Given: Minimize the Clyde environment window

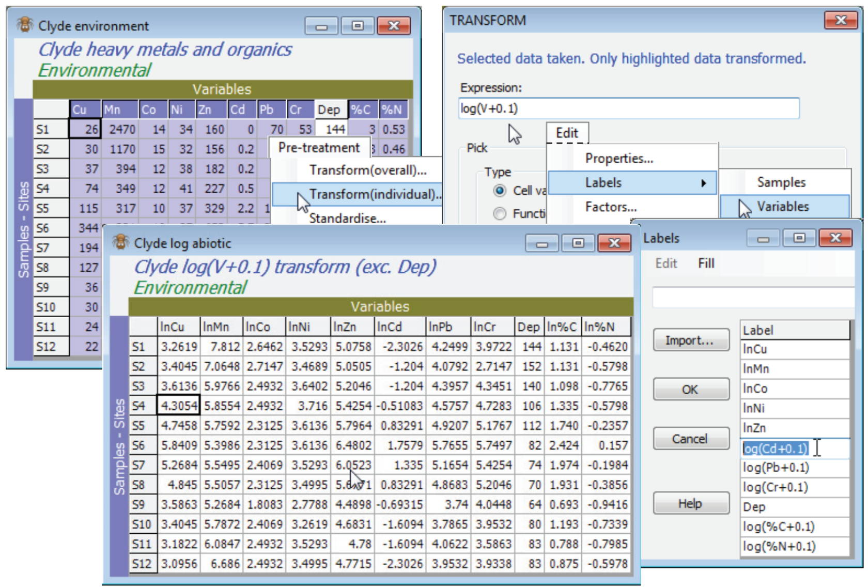Looking at the screenshot, I should pyautogui.click(x=321, y=26).
